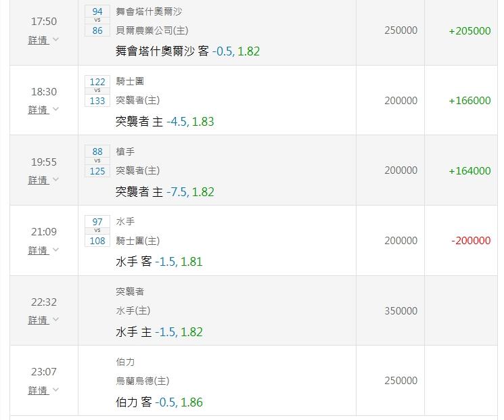Image resolution: width=504 pixels, height=420 pixels.
Task: Expand details chevron for the 22:32 row
Action: (55, 319)
